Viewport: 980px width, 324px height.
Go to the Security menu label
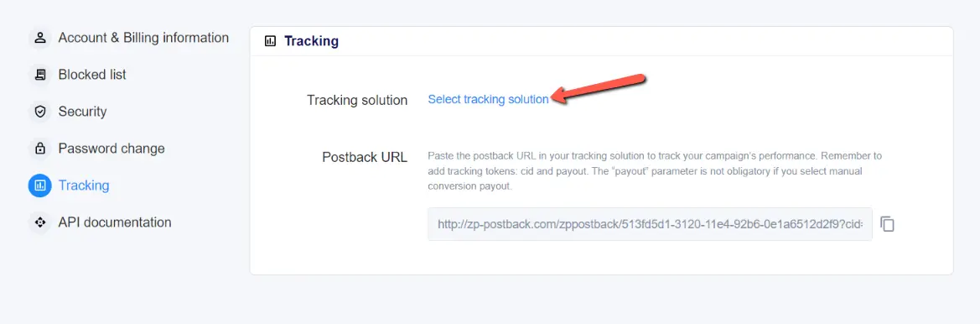click(x=82, y=112)
